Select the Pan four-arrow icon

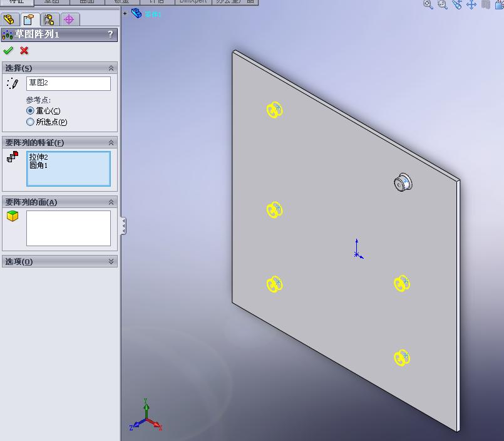(471, 4)
